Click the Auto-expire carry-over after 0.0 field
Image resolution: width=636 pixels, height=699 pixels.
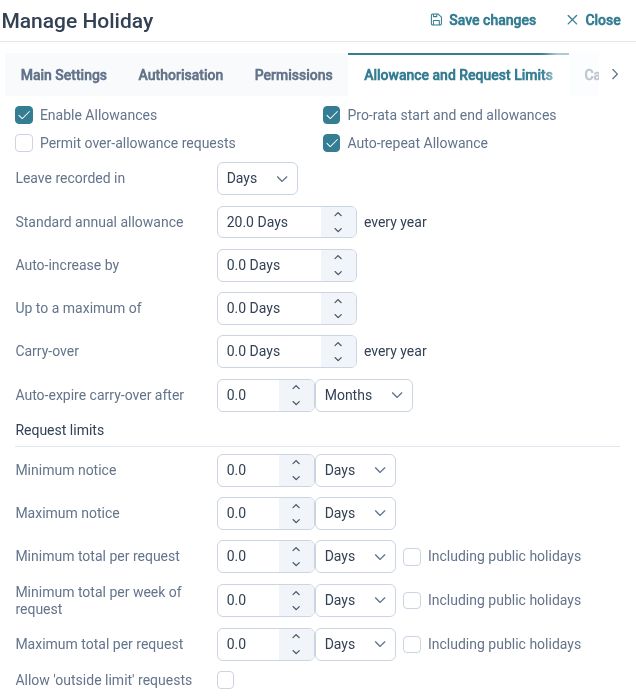coord(248,395)
